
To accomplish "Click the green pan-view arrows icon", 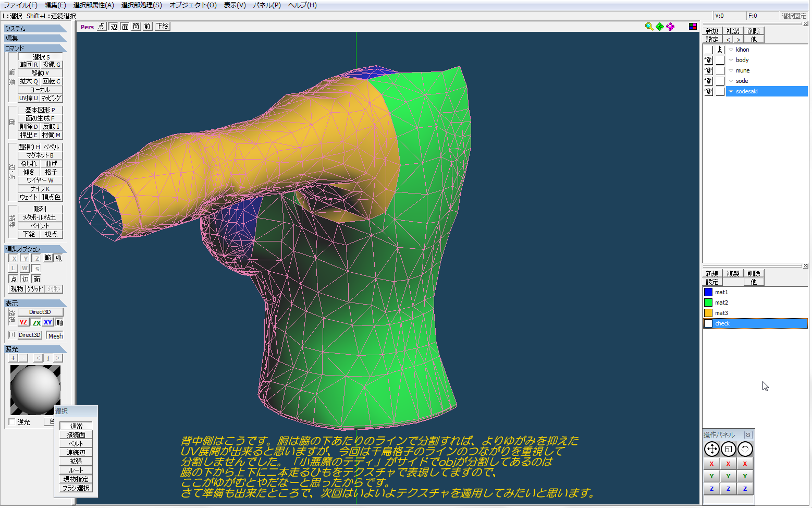I will coord(660,27).
